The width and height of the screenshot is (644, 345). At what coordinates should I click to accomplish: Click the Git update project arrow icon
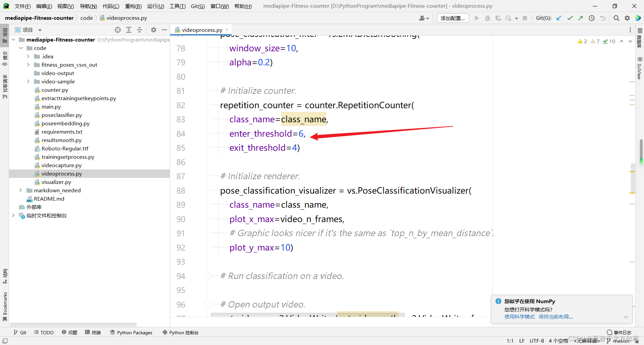point(559,18)
